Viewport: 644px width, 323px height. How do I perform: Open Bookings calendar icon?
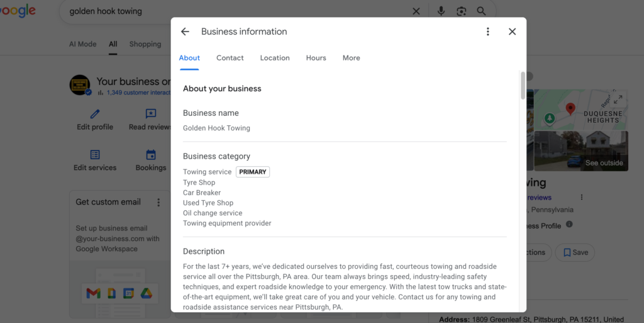click(151, 155)
